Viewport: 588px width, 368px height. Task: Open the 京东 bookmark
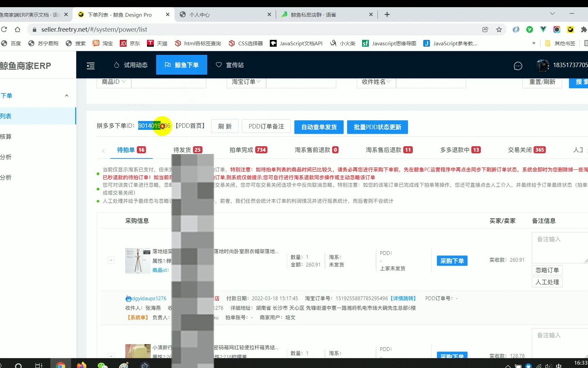130,43
